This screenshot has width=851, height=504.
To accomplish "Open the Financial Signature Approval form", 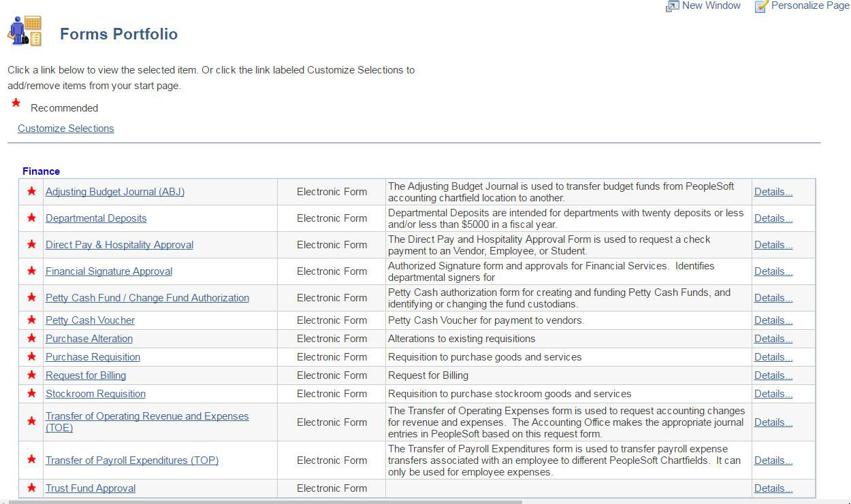I will click(109, 271).
